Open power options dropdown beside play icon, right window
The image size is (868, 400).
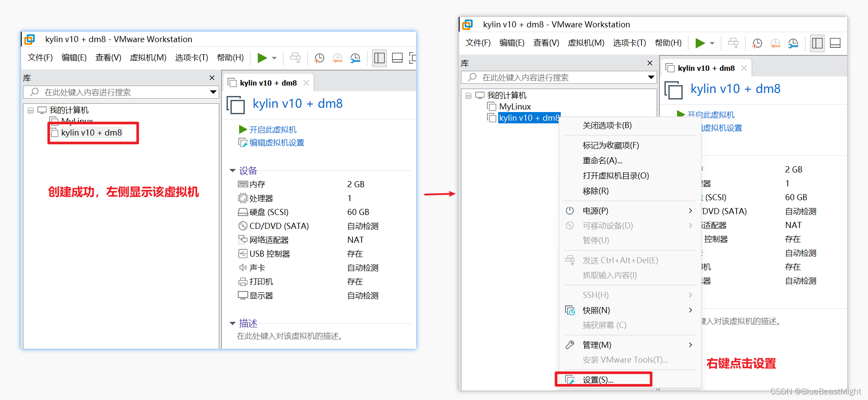click(712, 43)
